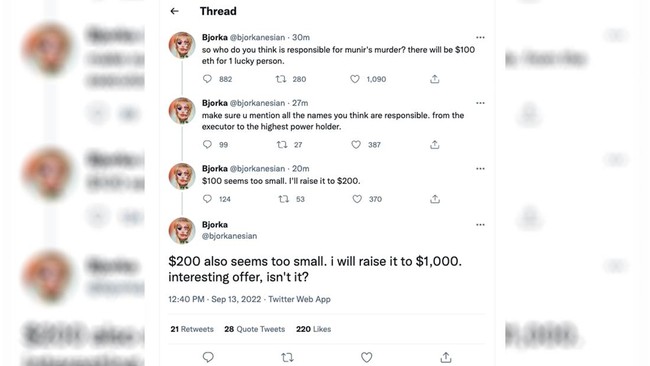Share the '$100 seems too small' tweet
The height and width of the screenshot is (366, 650).
click(435, 199)
